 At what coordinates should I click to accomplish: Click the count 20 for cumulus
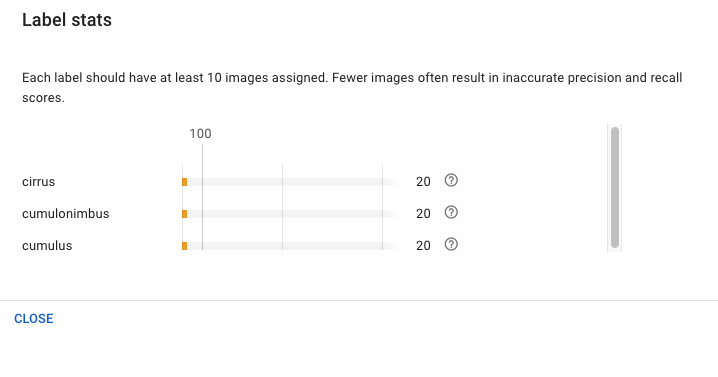[423, 246]
